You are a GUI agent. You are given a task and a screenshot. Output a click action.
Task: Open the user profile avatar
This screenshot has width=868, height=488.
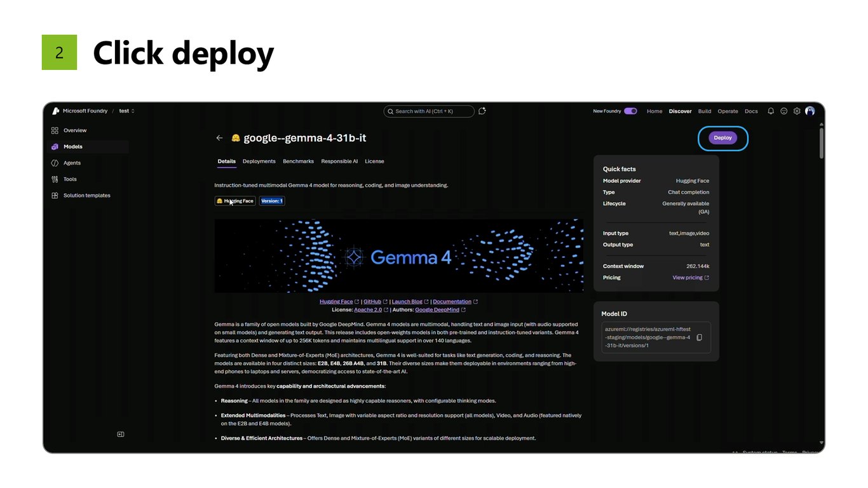[x=810, y=111]
